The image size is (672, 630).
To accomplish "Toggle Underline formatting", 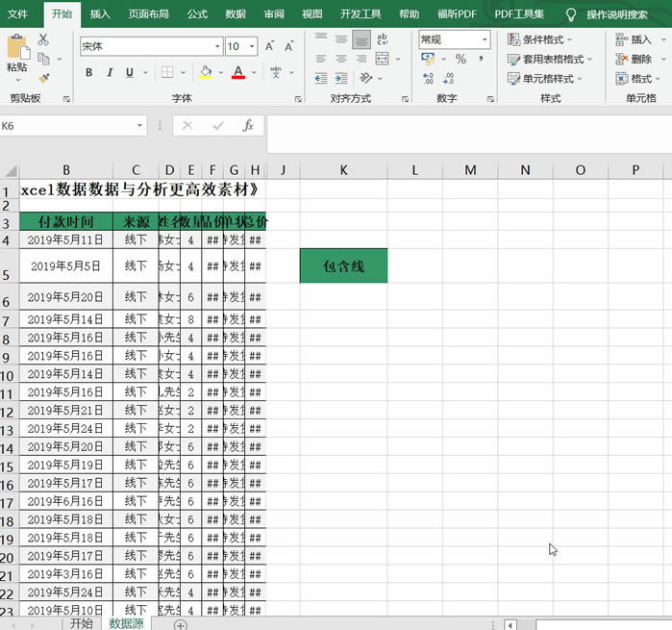I will (130, 73).
